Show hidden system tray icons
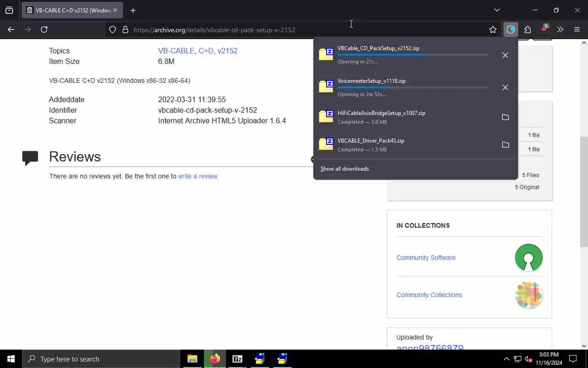Viewport: 588px width, 368px height. click(x=506, y=359)
